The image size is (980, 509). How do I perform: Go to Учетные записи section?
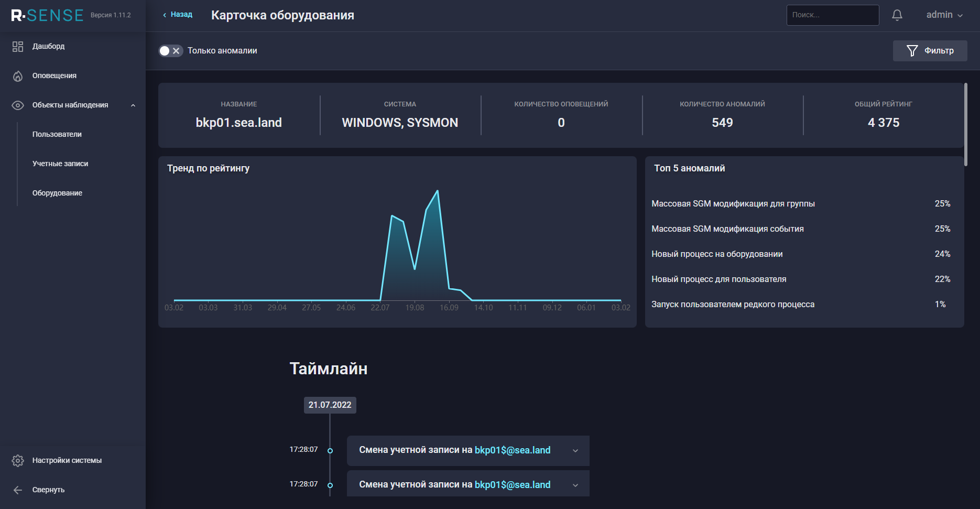pyautogui.click(x=60, y=164)
